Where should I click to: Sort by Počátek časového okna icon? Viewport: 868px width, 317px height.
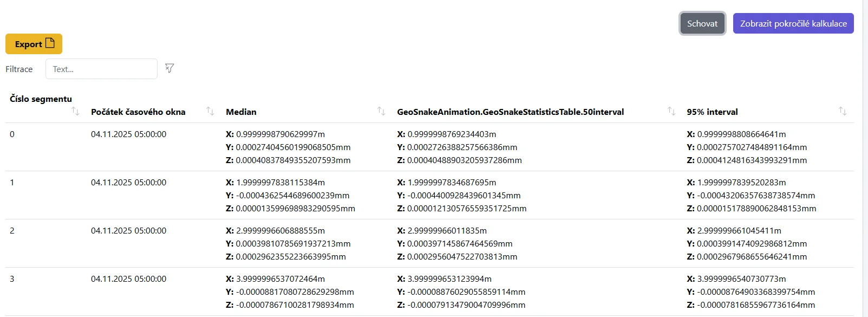pos(210,111)
